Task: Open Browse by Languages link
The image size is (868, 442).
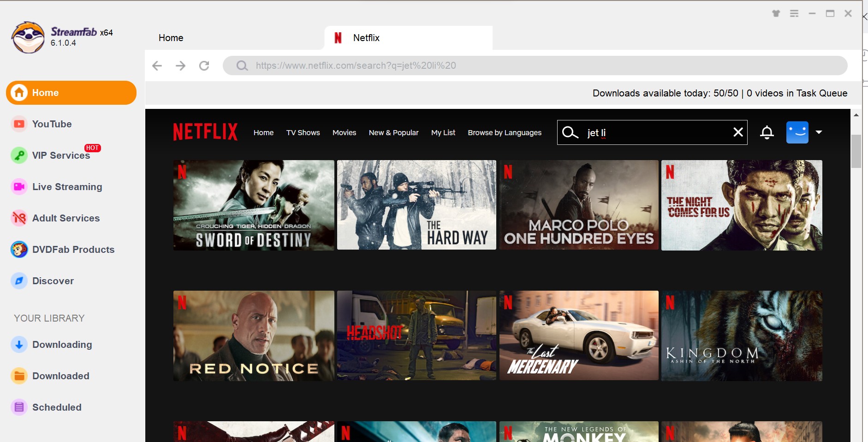Action: coord(505,133)
